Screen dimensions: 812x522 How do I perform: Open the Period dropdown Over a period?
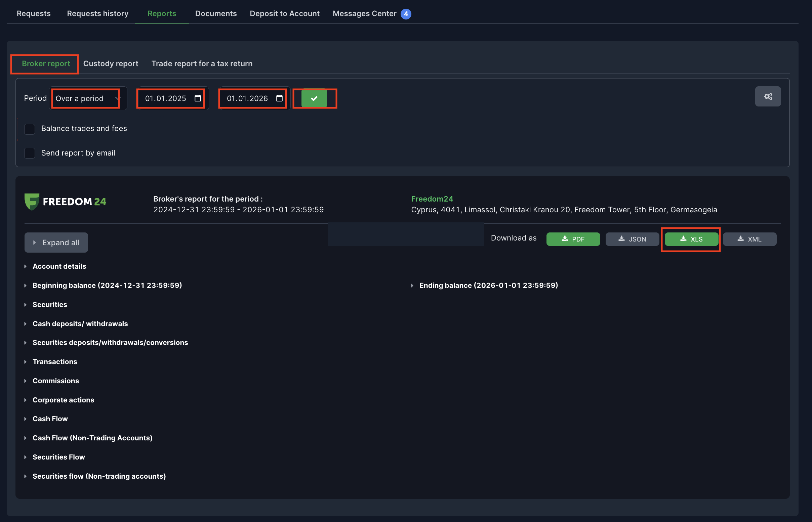[87, 99]
